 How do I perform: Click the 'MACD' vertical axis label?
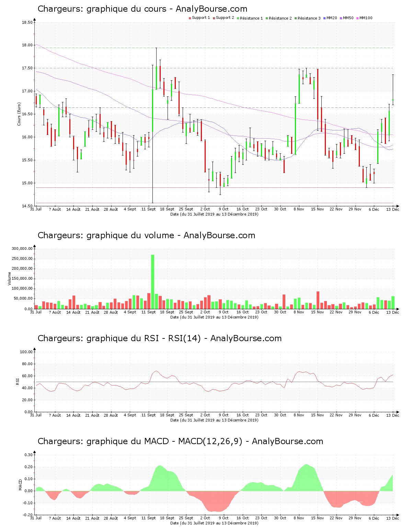click(x=20, y=484)
